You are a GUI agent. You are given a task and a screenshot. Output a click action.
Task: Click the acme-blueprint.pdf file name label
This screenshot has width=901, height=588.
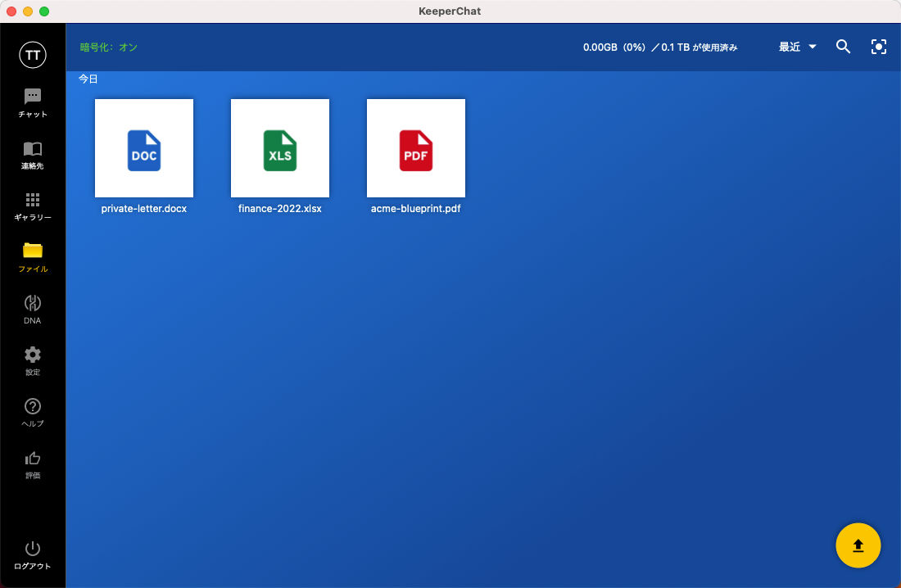tap(416, 209)
